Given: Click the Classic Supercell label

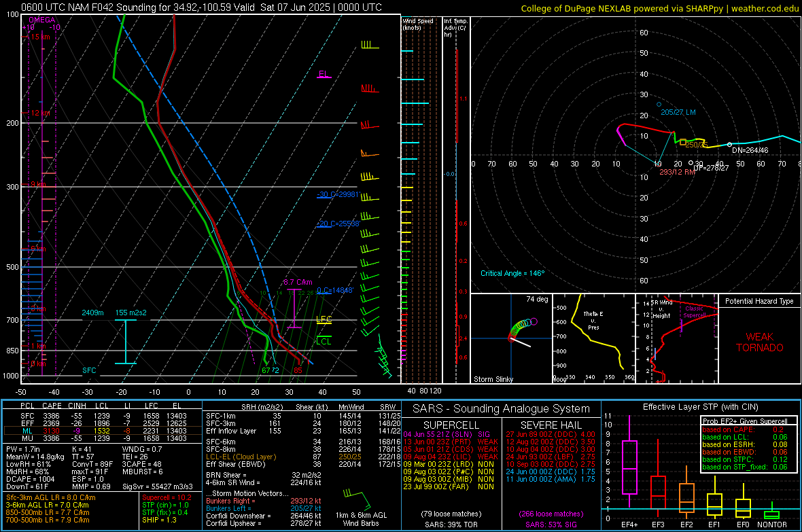Looking at the screenshot, I should pos(695,312).
